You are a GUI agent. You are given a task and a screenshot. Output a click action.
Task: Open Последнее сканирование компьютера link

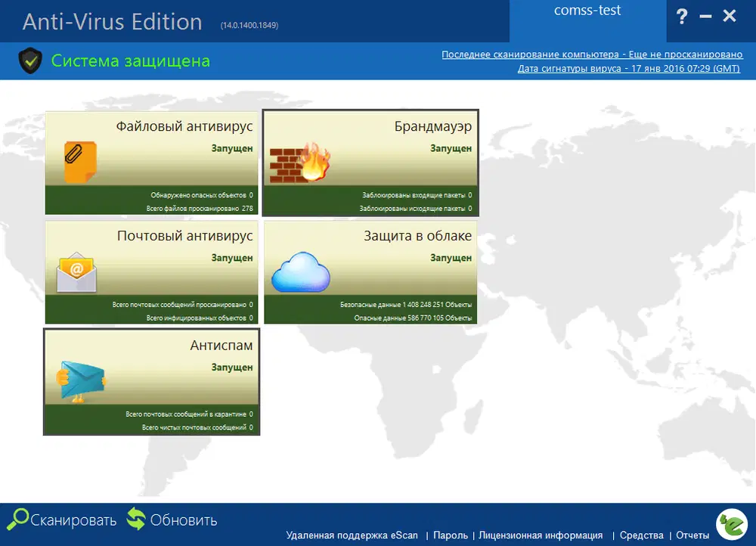tap(592, 54)
